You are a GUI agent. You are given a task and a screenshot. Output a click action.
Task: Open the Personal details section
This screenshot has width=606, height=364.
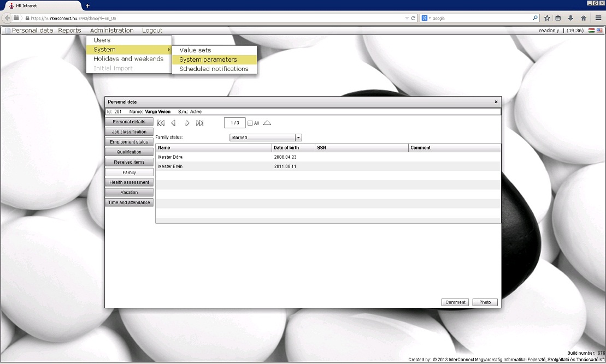(129, 122)
